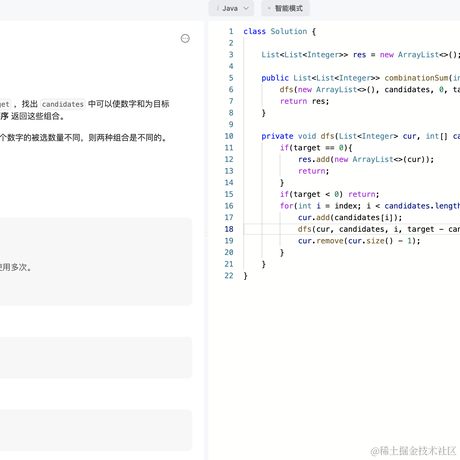Click the 'dfs(cur, candidates, i, target' line

[379, 229]
